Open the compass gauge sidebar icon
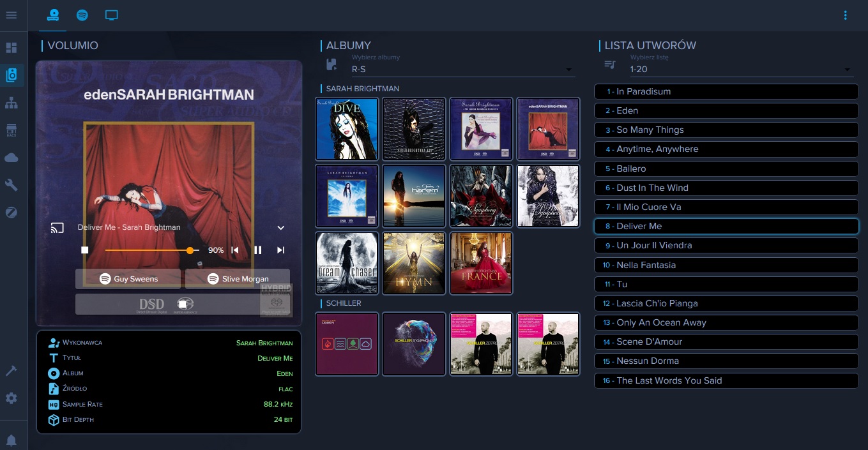This screenshot has width=868, height=450. click(x=11, y=213)
